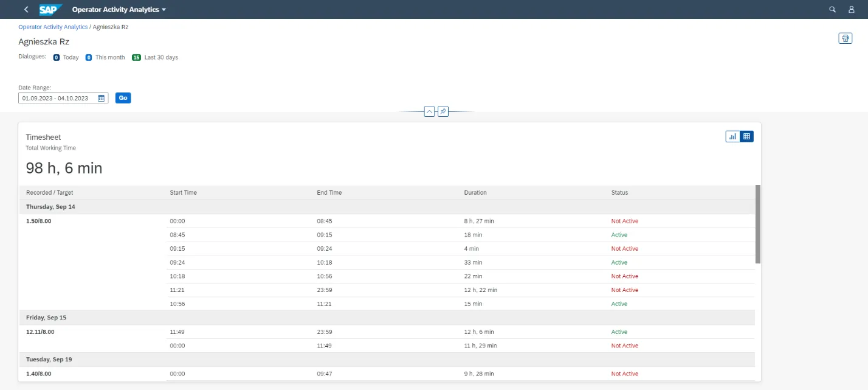Click the Agnieszka Rz page title

pos(44,42)
